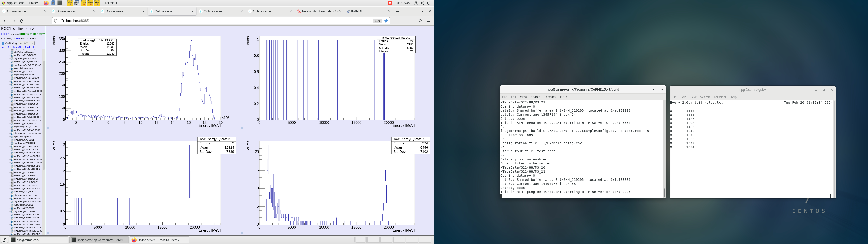868x244 pixels.
Task: Click the muted volume tray icon
Action: 422,3
